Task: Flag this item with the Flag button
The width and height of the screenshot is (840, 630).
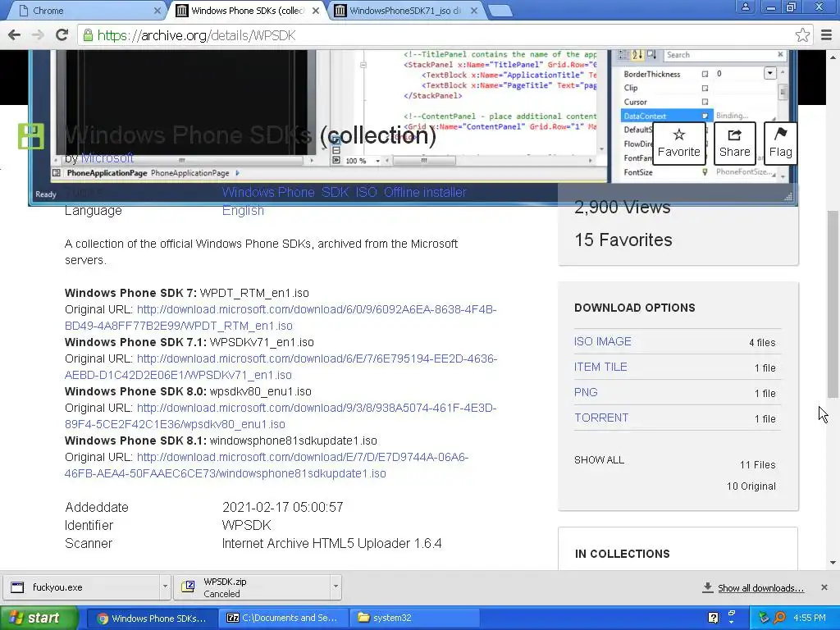Action: point(780,143)
